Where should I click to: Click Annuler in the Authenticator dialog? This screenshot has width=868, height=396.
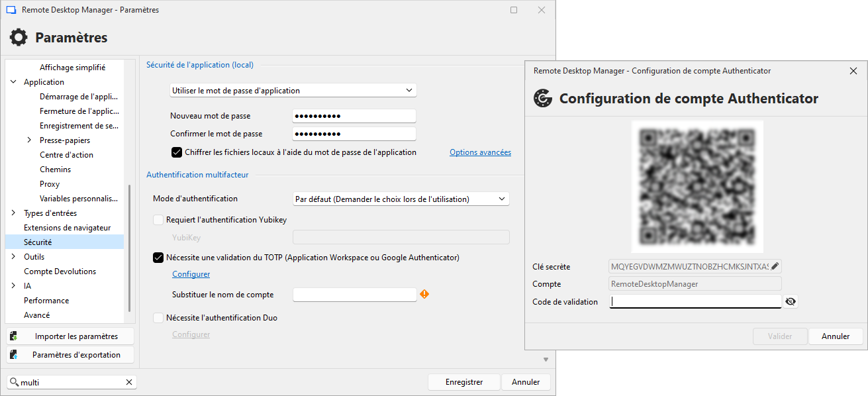coord(836,336)
